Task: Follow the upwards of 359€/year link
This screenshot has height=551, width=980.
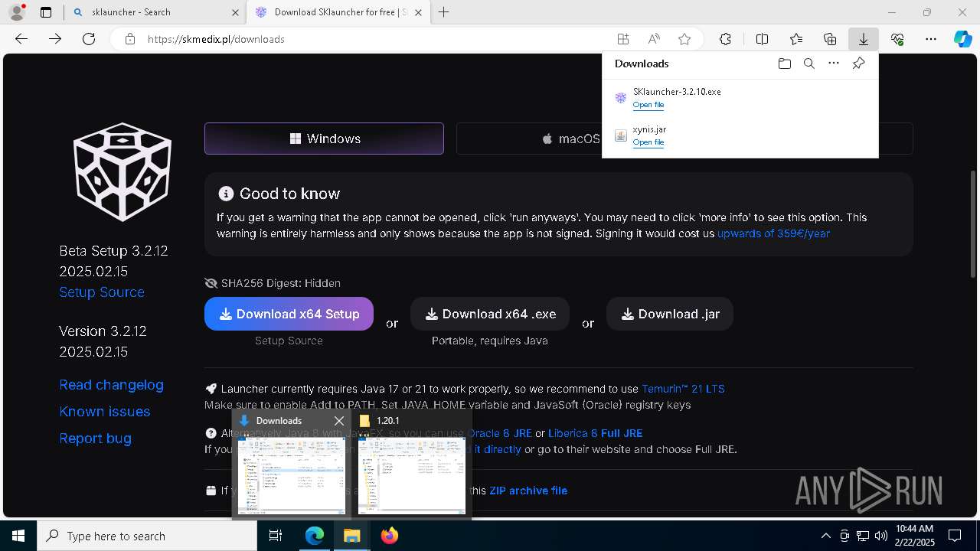Action: (x=773, y=233)
